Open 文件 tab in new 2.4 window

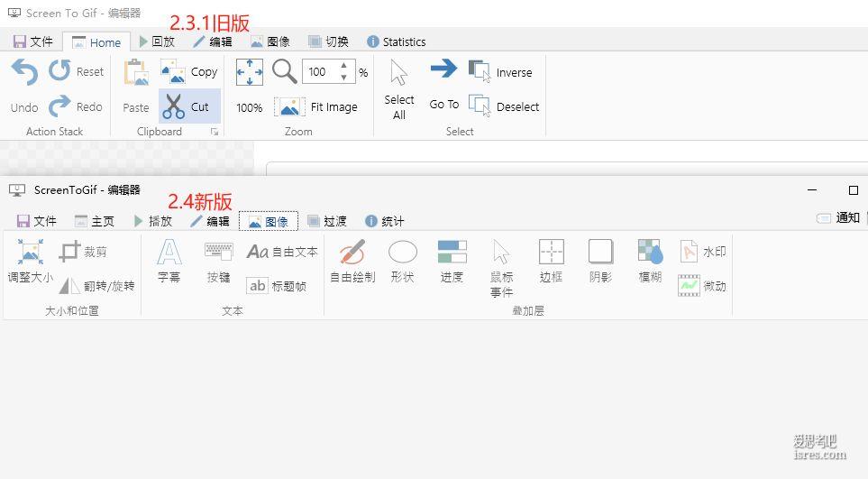pyautogui.click(x=37, y=222)
